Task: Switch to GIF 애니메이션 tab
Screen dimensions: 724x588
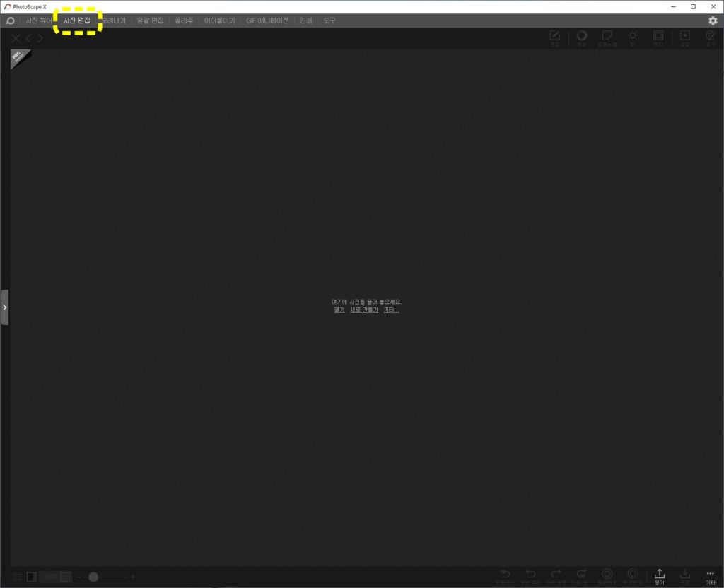Action: pyautogui.click(x=267, y=20)
